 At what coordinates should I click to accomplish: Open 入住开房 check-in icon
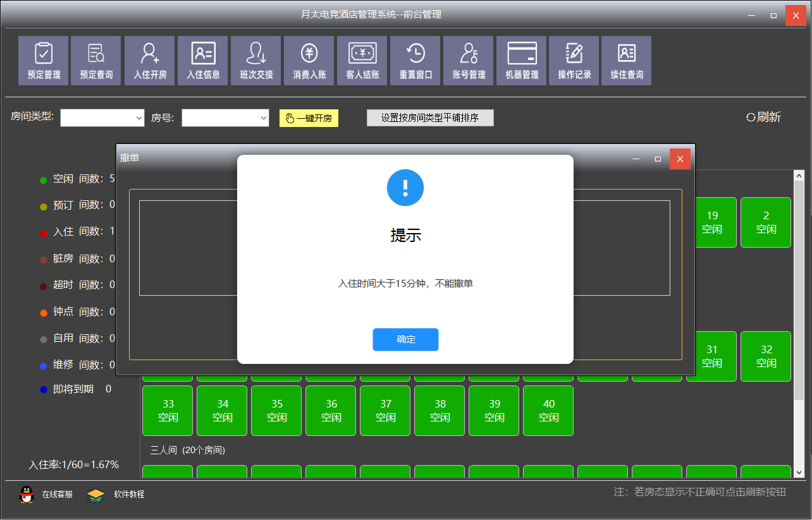[x=150, y=61]
